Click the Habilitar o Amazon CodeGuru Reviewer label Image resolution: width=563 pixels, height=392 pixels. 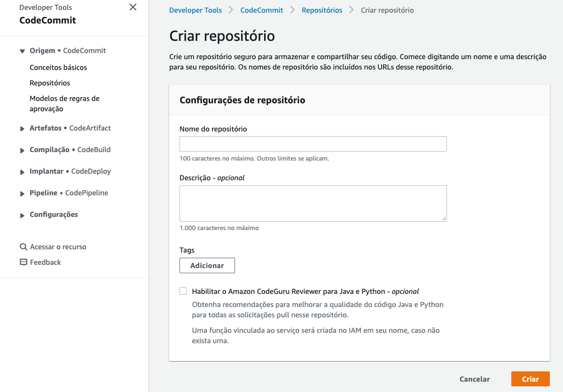(x=305, y=291)
